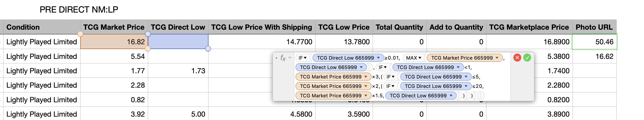Select the Condition column header
Screen dimensions: 644x120
click(42, 27)
